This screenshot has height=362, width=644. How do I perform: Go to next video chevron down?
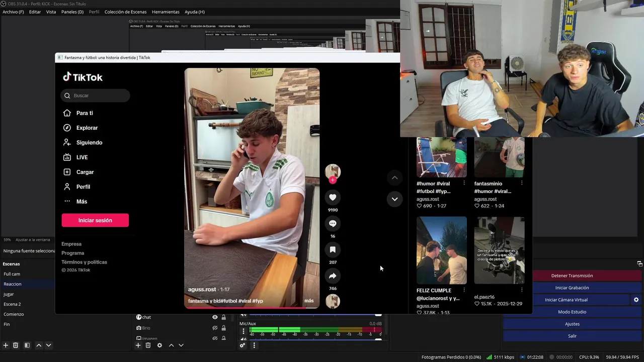click(394, 199)
